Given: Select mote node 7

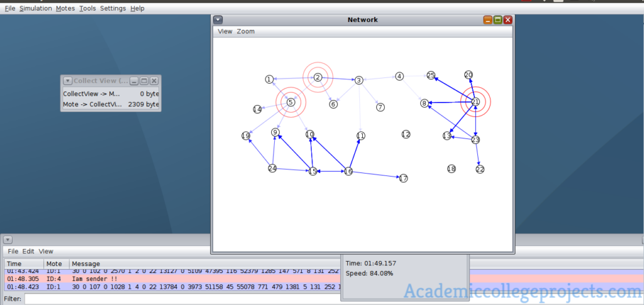Looking at the screenshot, I should [x=380, y=107].
